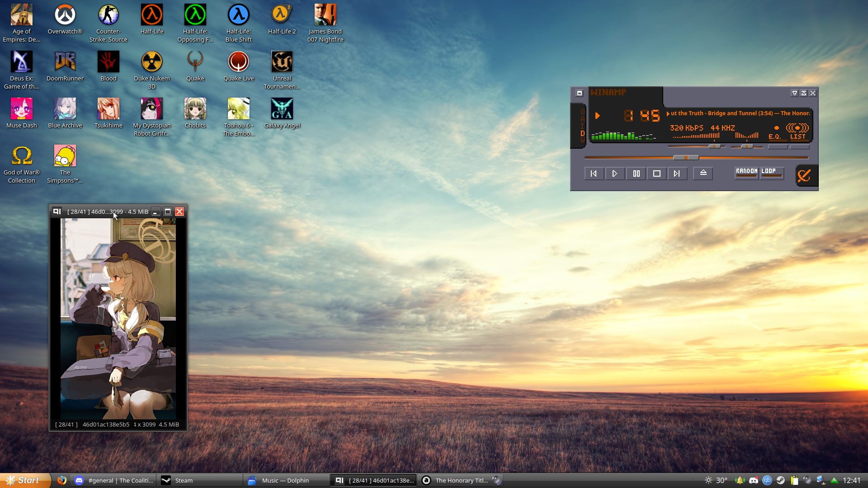Image resolution: width=868 pixels, height=488 pixels.
Task: Select My Dystopian Robot Girlfriend icon
Action: (x=152, y=117)
